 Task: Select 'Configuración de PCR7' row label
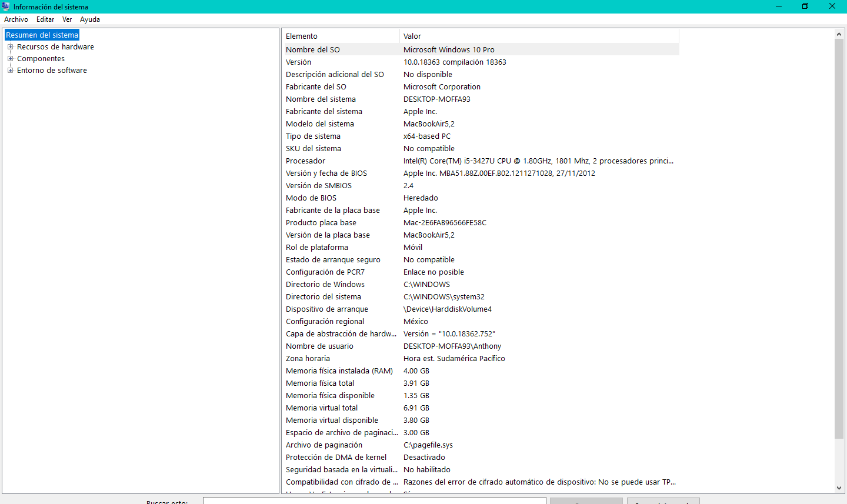coord(325,272)
